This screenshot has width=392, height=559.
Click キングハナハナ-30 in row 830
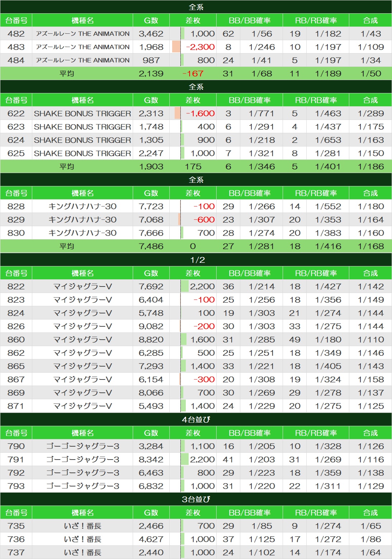point(82,233)
